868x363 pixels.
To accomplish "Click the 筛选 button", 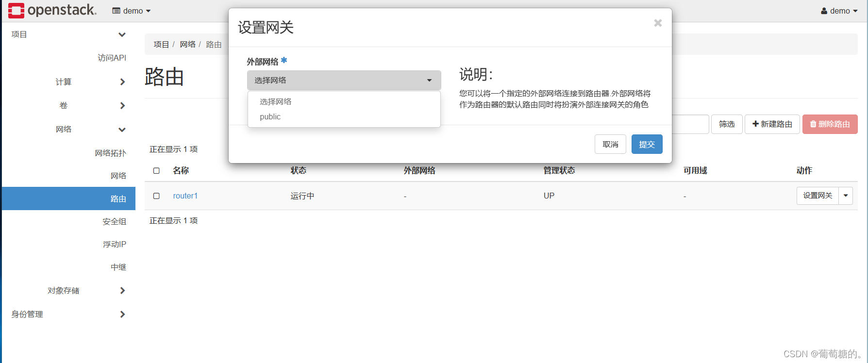I will coord(727,124).
